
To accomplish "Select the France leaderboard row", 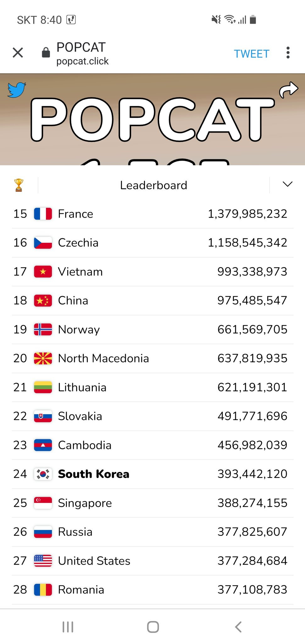I will coord(152,214).
